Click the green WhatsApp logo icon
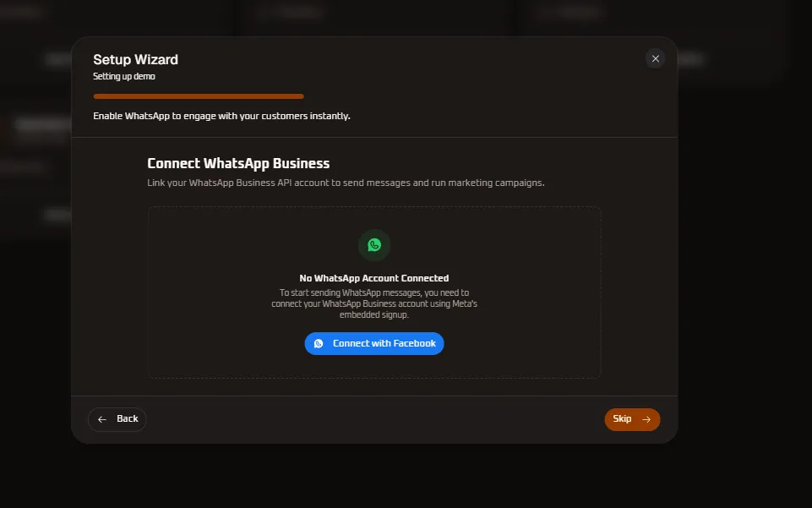Screen dimensions: 812x508 [x=374, y=245]
